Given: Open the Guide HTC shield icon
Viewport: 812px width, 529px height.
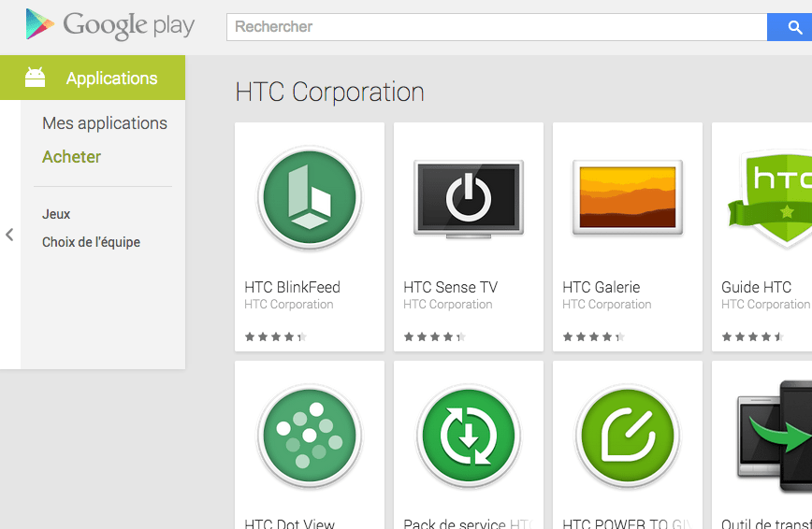Looking at the screenshot, I should (x=770, y=198).
